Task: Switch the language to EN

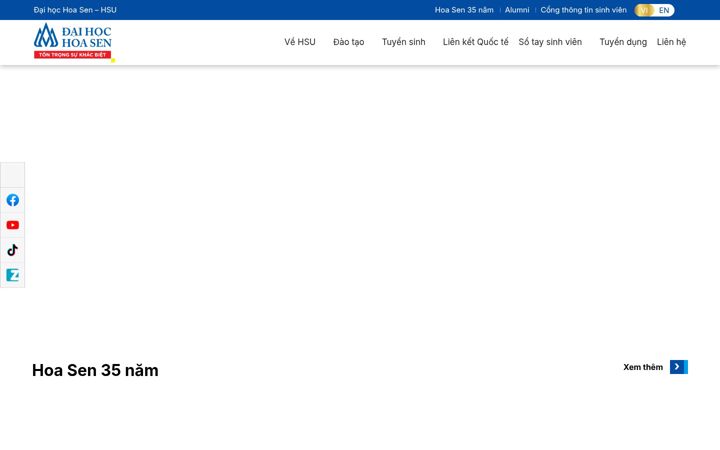Action: 664,10
